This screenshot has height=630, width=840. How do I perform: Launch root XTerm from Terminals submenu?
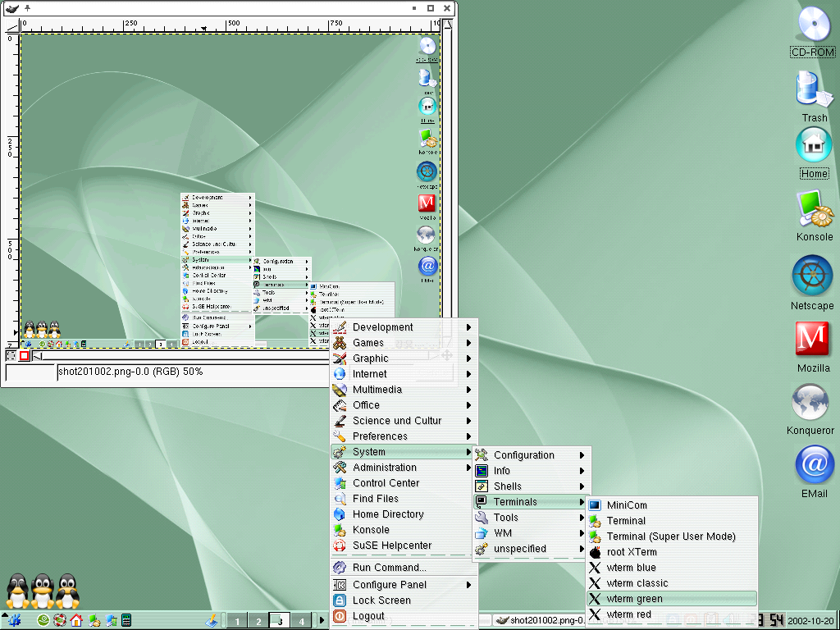pos(672,552)
